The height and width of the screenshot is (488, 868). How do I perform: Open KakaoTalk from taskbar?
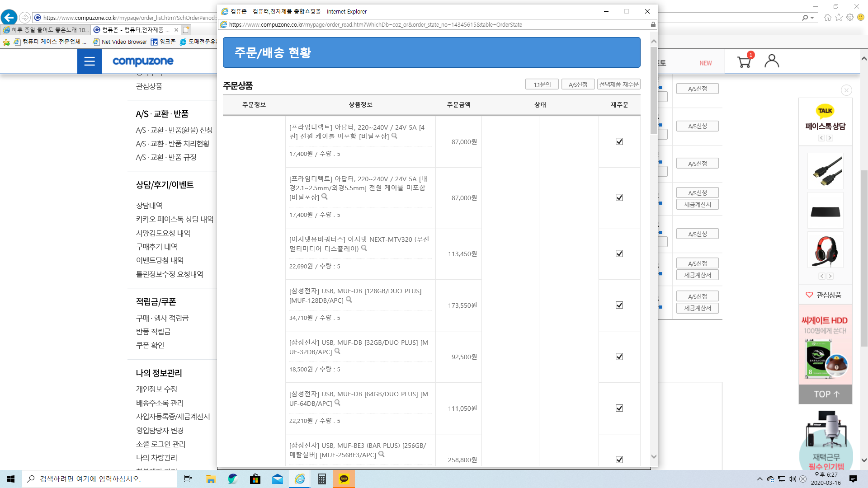point(344,479)
